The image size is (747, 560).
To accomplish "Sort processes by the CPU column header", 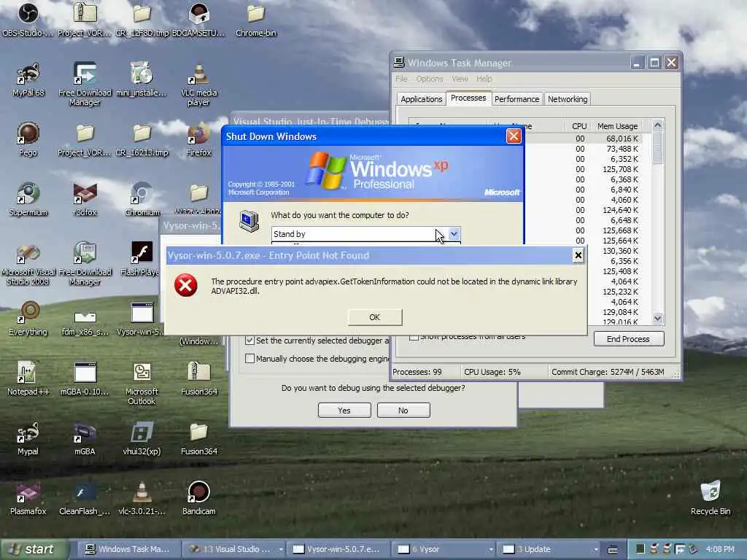I will (x=578, y=126).
